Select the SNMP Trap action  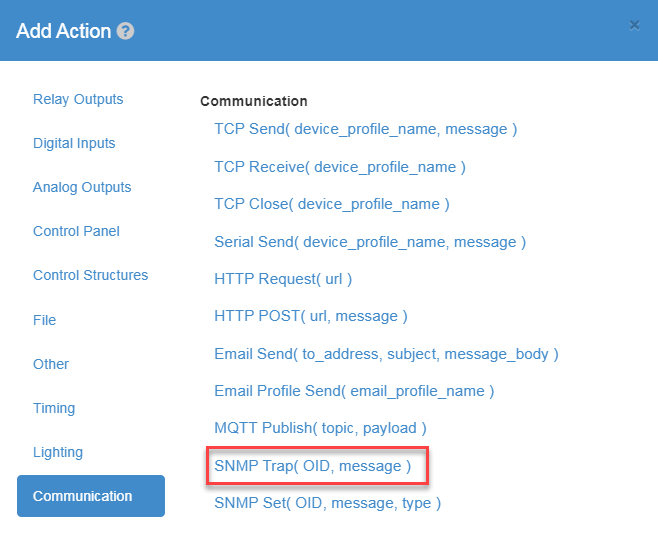(x=313, y=466)
